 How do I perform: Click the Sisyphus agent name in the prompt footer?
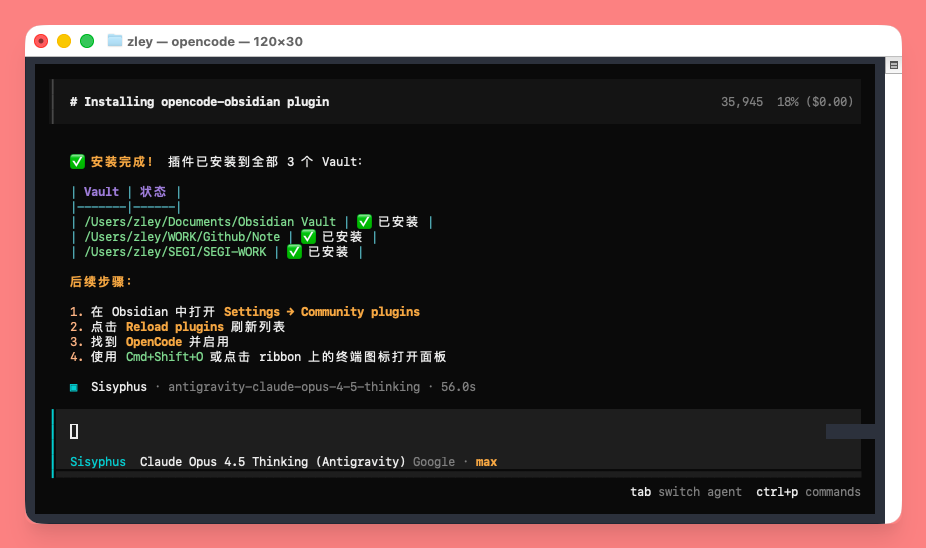click(x=98, y=462)
